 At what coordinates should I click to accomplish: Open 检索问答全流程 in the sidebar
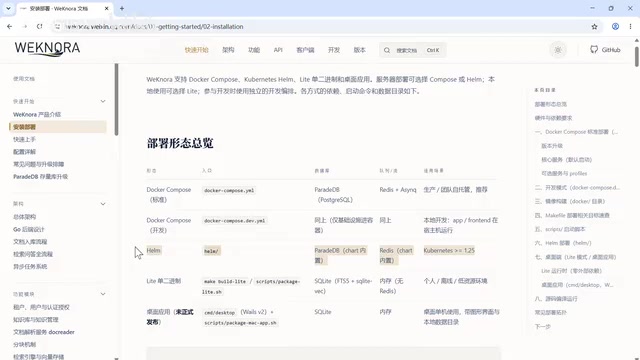click(x=33, y=254)
